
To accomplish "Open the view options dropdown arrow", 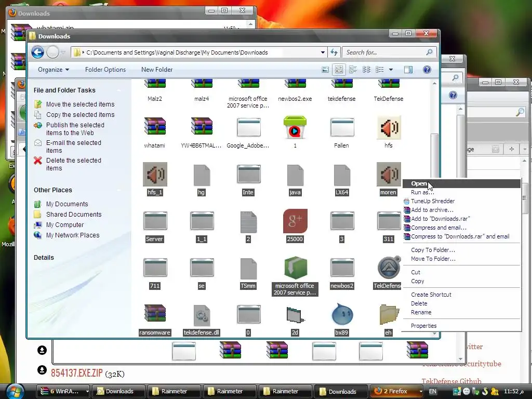I will pos(391,70).
